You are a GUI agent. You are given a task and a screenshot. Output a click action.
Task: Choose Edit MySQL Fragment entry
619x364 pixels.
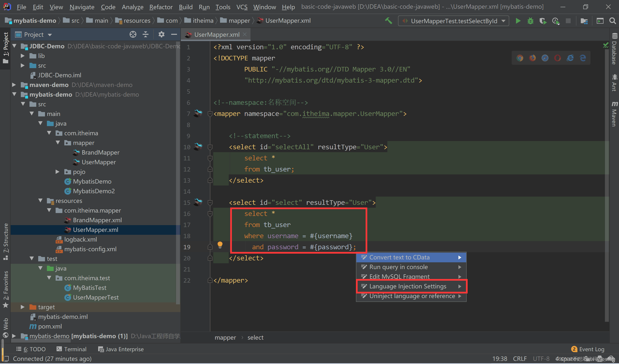411,276
